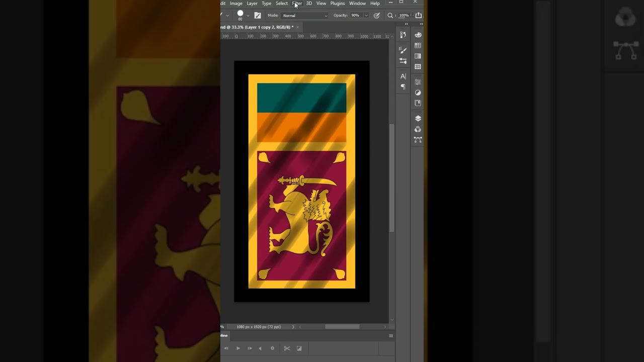Image resolution: width=644 pixels, height=362 pixels.
Task: Open the Timeline panel options menu
Action: (x=391, y=336)
